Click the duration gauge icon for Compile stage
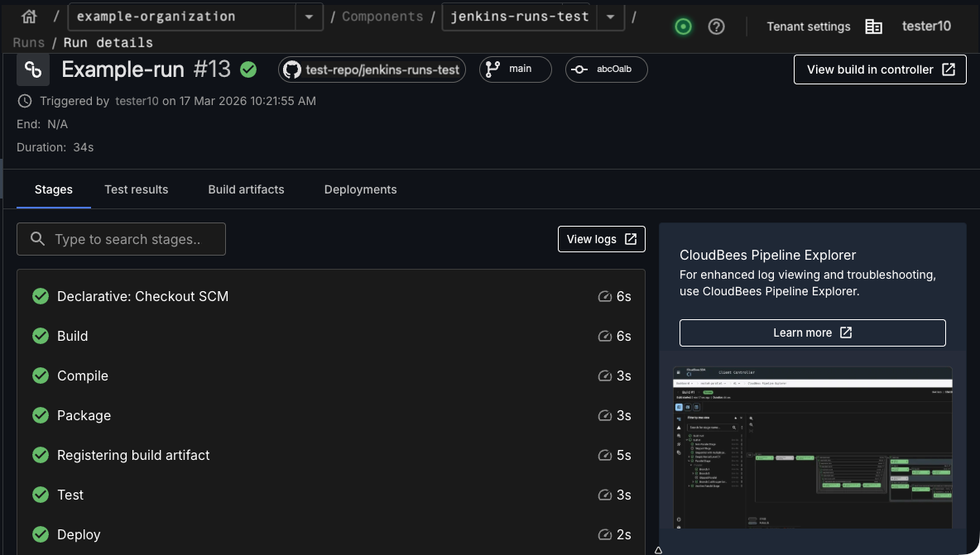Image resolution: width=980 pixels, height=555 pixels. pos(604,376)
